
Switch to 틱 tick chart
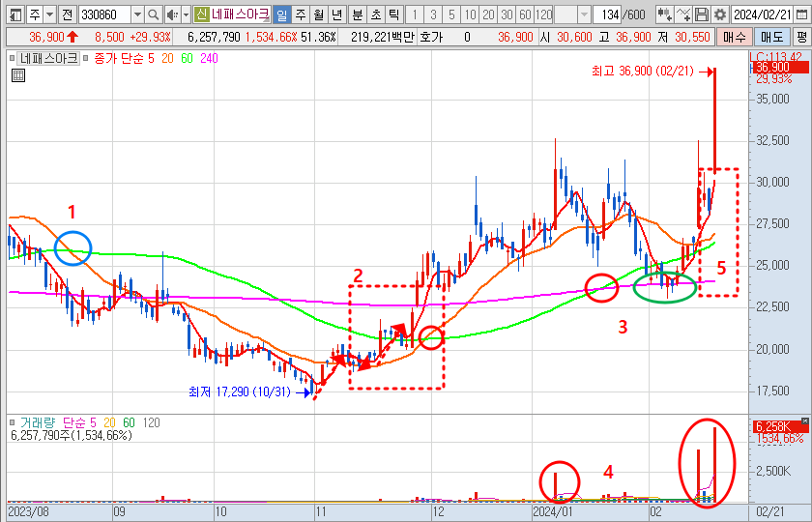(x=394, y=14)
